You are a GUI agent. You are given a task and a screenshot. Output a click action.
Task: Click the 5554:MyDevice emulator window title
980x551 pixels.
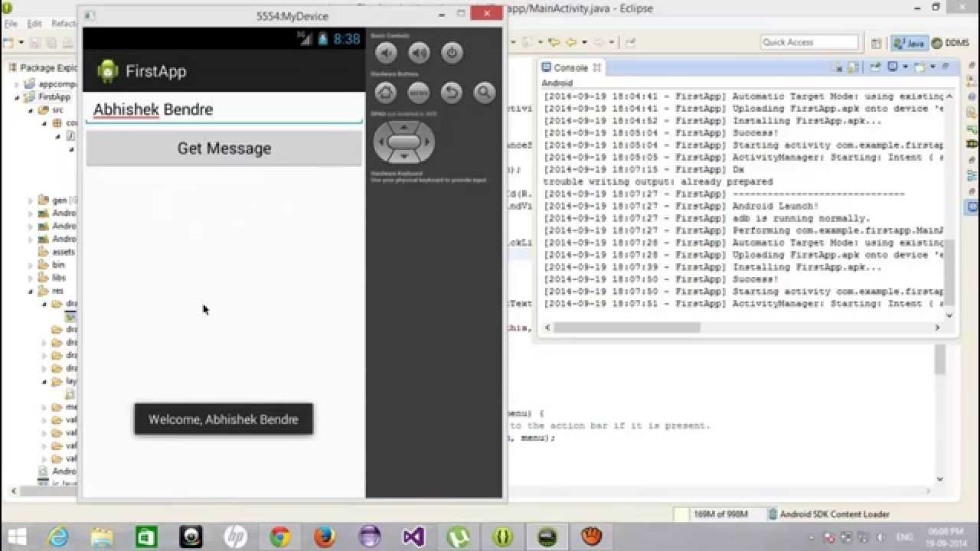[292, 16]
